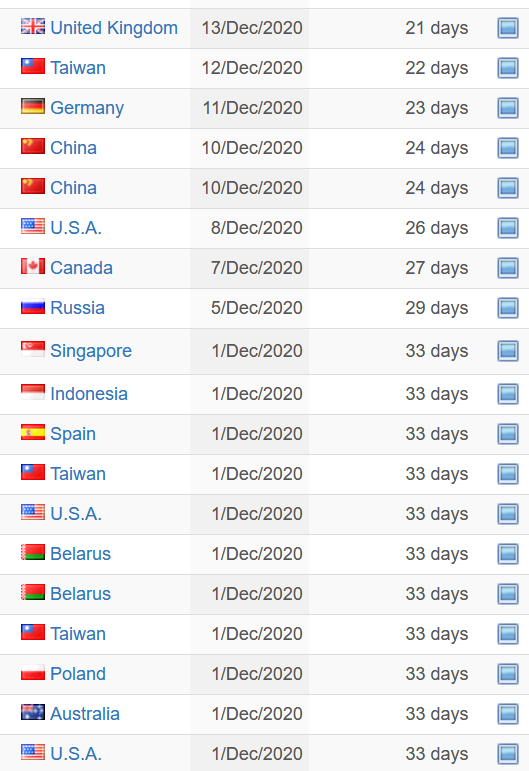Click the blue icon in Canada row

click(x=508, y=268)
